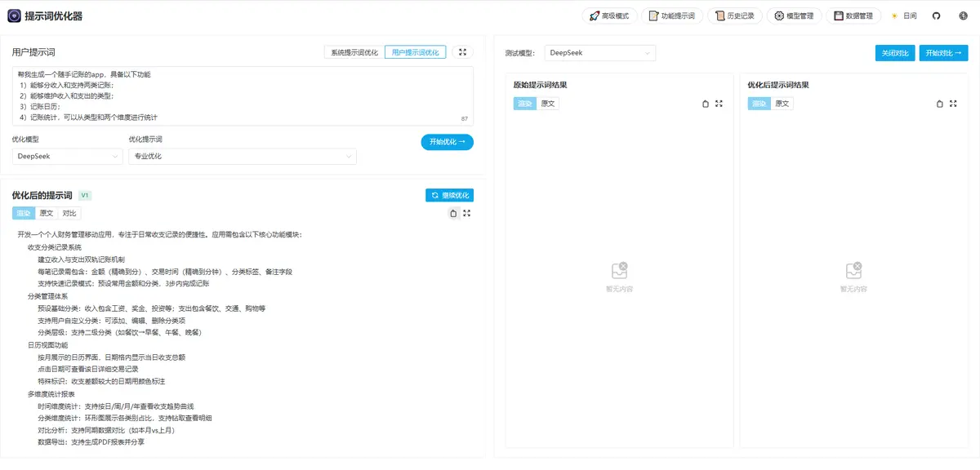Open the GitHub repository icon

pyautogui.click(x=937, y=16)
